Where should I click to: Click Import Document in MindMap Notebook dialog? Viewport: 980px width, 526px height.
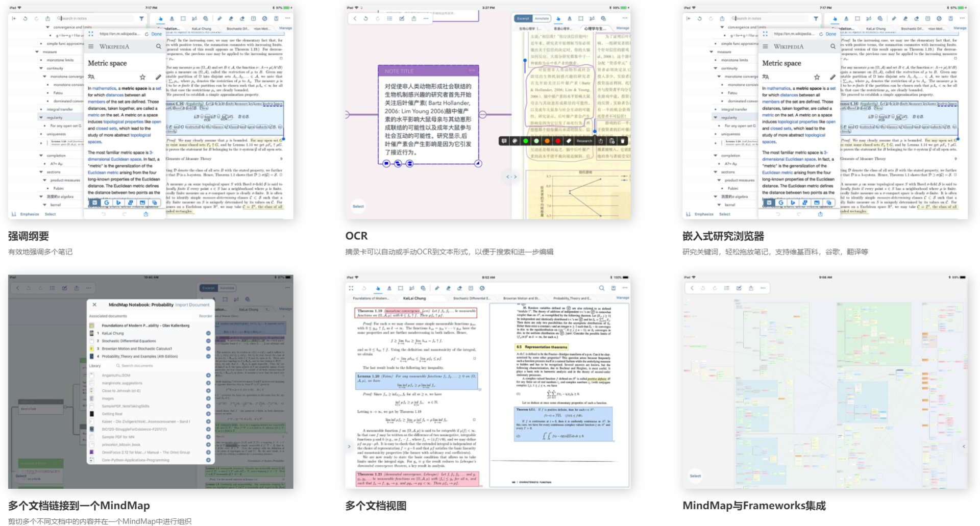(192, 305)
